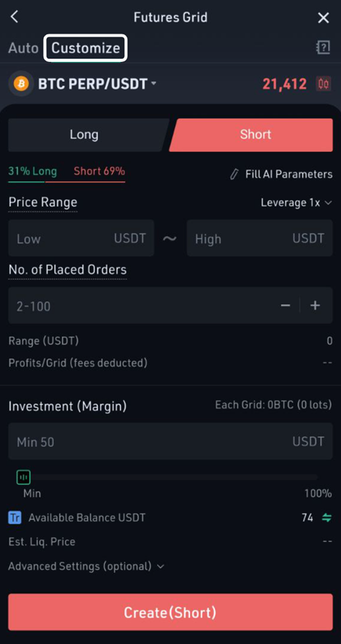Open the Leverage 1x dropdown
Screen dimensions: 341x644
[x=296, y=202]
